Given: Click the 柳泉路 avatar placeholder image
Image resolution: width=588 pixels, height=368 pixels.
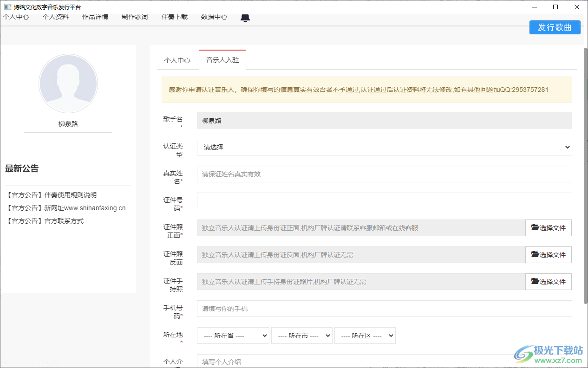Looking at the screenshot, I should pyautogui.click(x=68, y=84).
